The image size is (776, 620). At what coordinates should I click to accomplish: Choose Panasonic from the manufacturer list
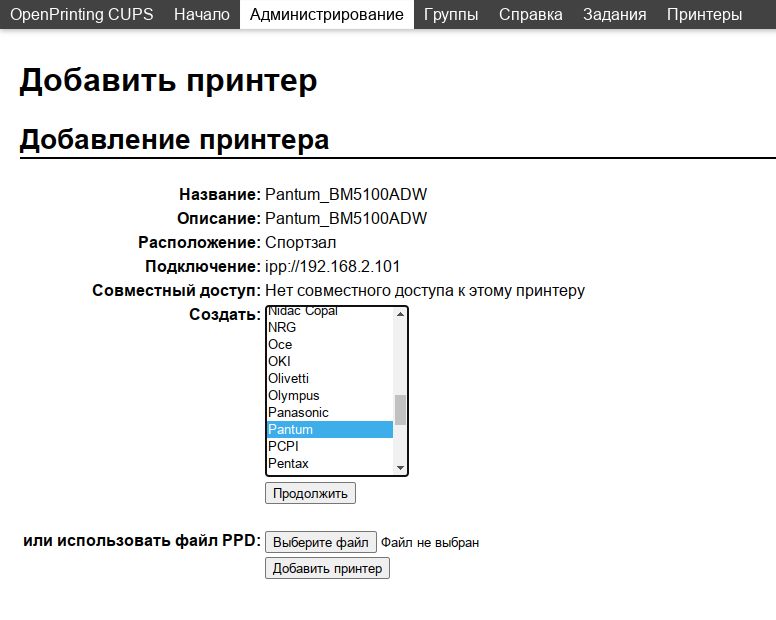pyautogui.click(x=298, y=412)
